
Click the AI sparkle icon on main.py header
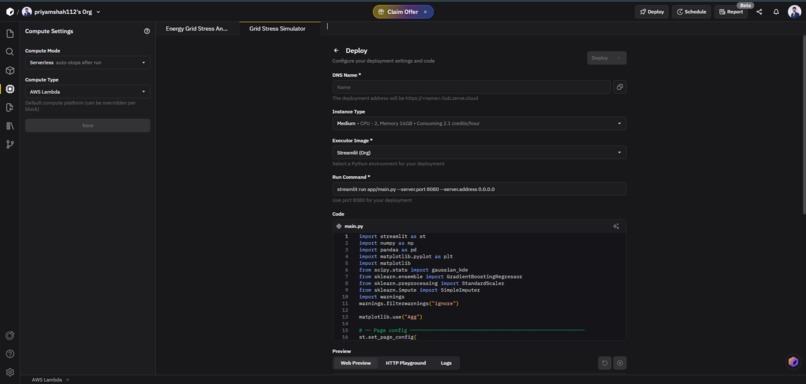point(616,226)
